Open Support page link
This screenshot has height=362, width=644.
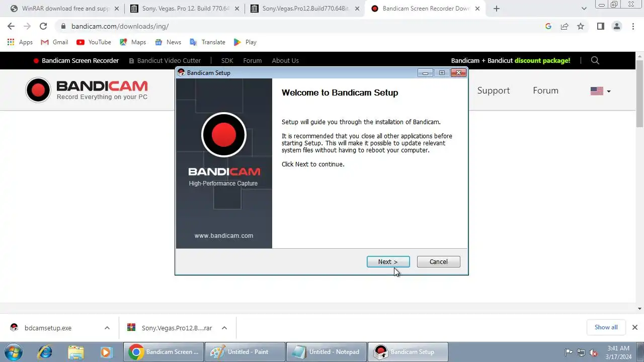click(x=493, y=90)
